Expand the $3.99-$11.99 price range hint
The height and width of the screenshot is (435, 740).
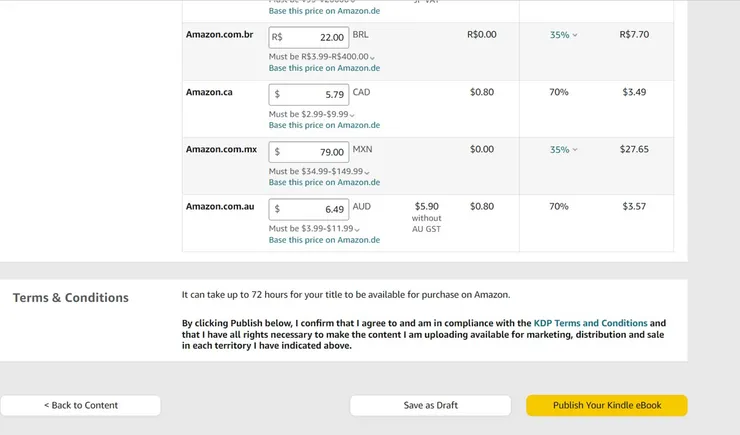tap(357, 229)
